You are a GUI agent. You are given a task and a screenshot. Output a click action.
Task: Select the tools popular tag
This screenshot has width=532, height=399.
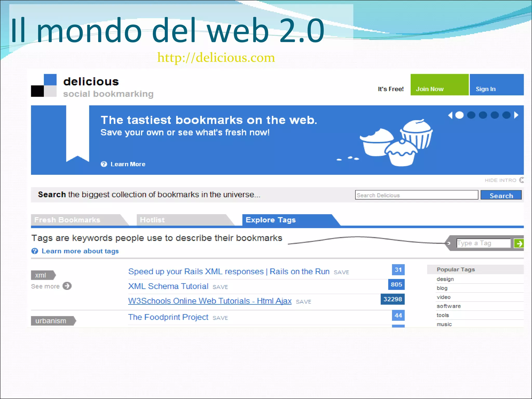coord(443,315)
